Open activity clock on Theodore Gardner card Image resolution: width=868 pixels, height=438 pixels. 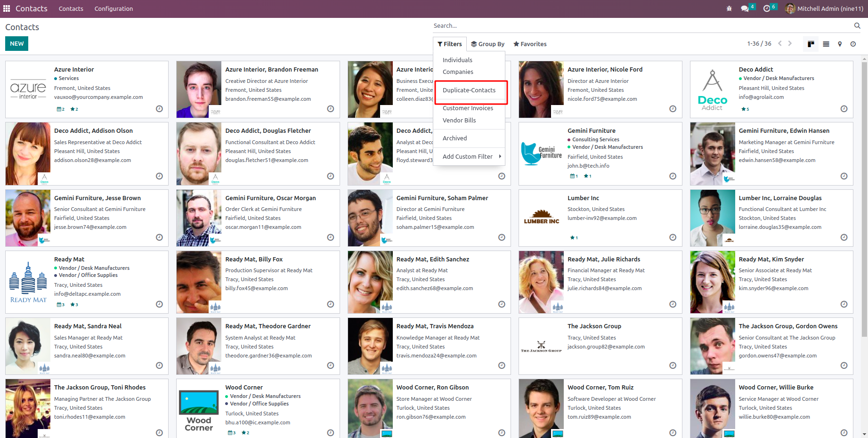331,365
